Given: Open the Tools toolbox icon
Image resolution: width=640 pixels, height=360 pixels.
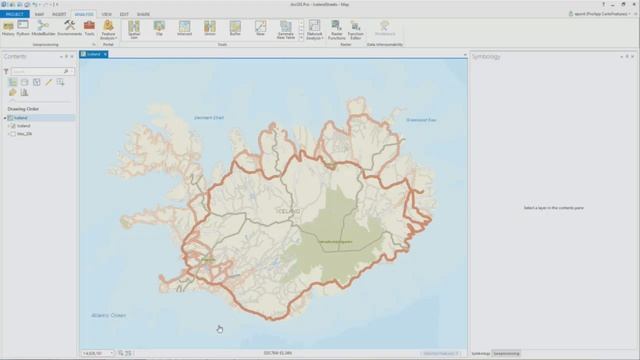Looking at the screenshot, I should [89, 29].
